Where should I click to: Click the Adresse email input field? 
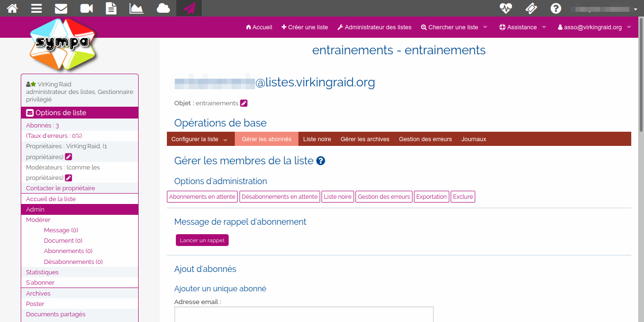point(304,314)
